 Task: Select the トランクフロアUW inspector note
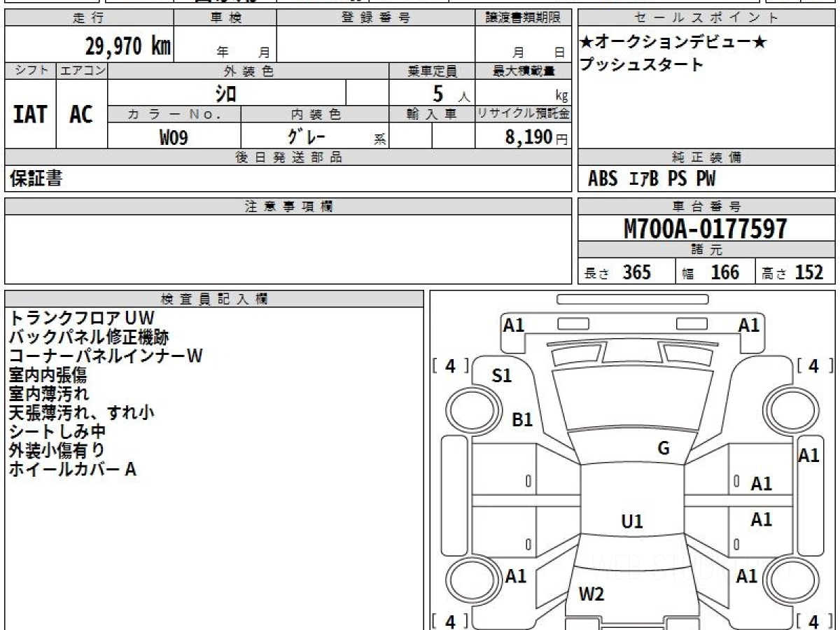(x=81, y=318)
